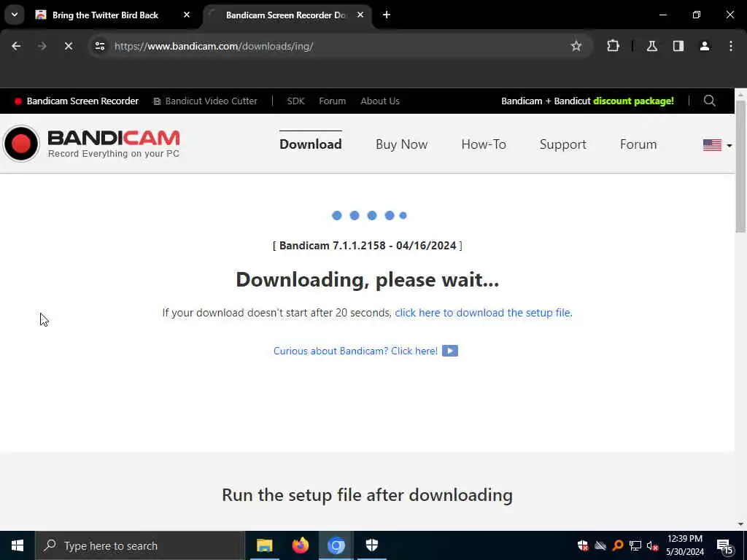Click the OneDrive cloud tray icon

[x=600, y=545]
